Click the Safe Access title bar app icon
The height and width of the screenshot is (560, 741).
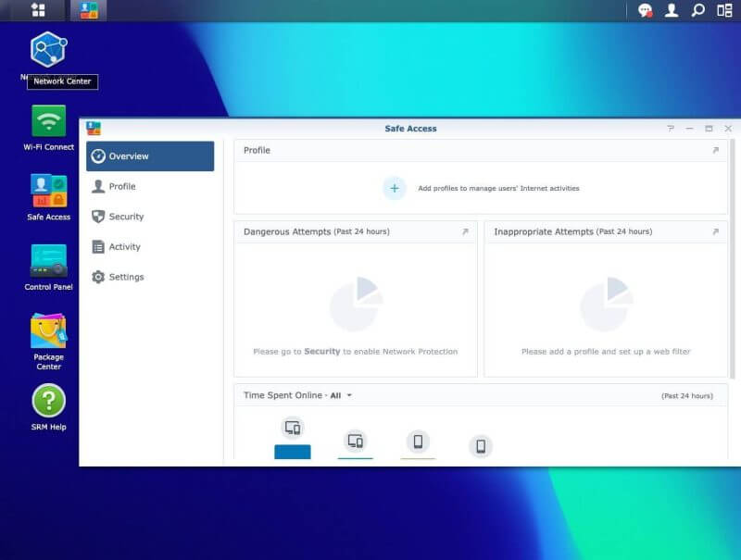coord(94,128)
